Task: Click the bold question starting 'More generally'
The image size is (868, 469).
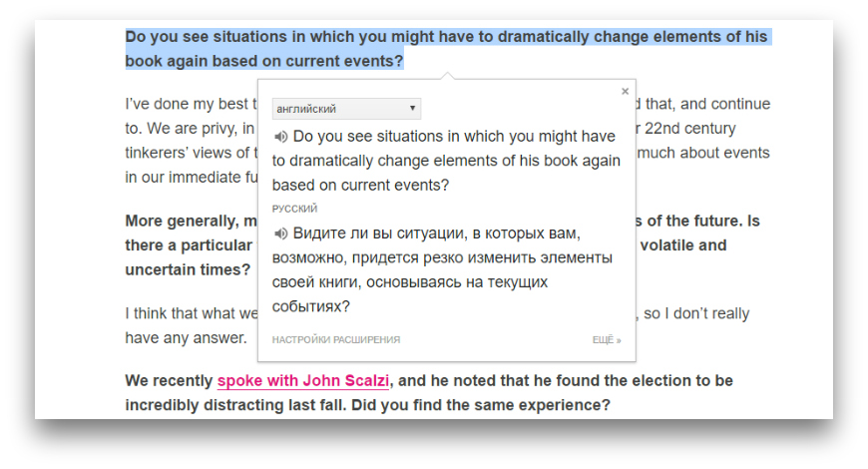Action: tap(190, 221)
